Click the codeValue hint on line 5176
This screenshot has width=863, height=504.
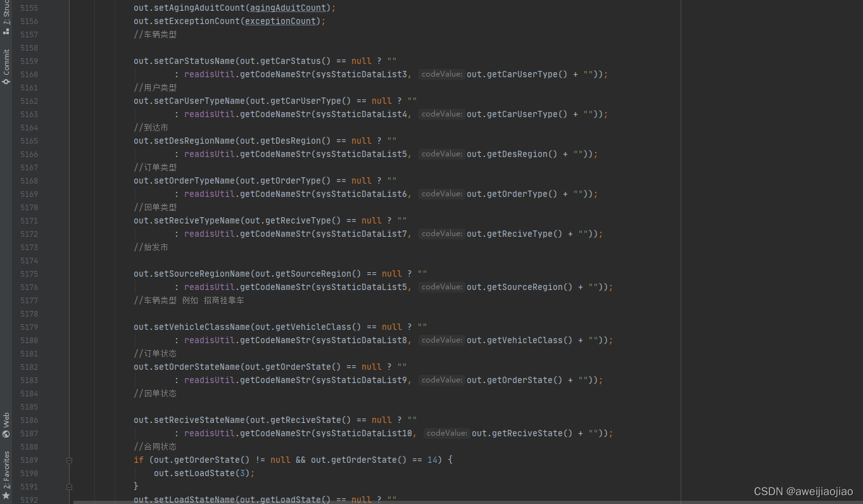point(441,287)
